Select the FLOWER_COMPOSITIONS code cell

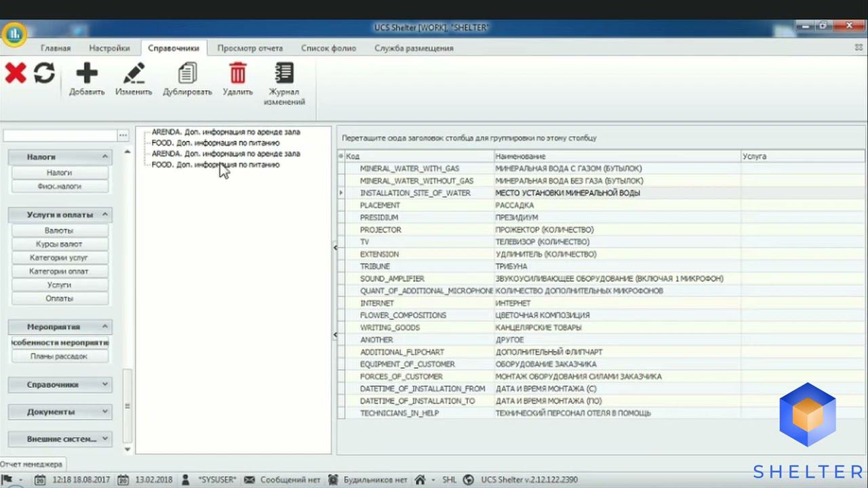[x=420, y=315]
